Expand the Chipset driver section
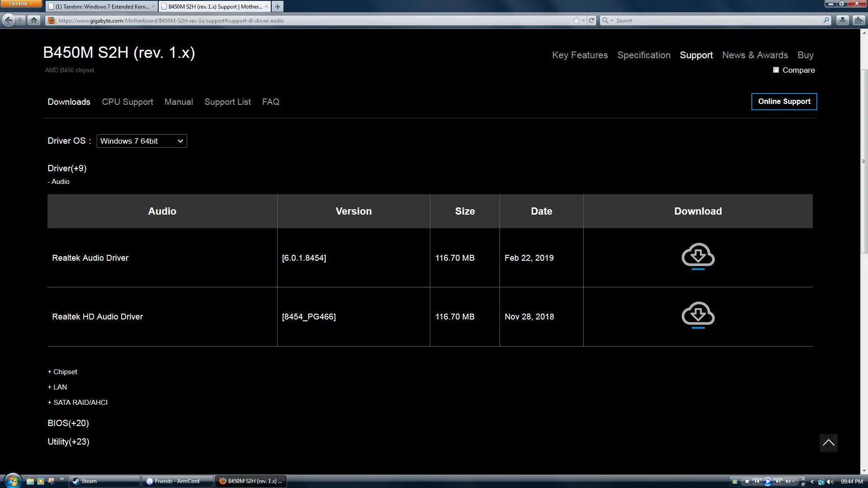Screen dimensions: 868x488 tap(62, 372)
